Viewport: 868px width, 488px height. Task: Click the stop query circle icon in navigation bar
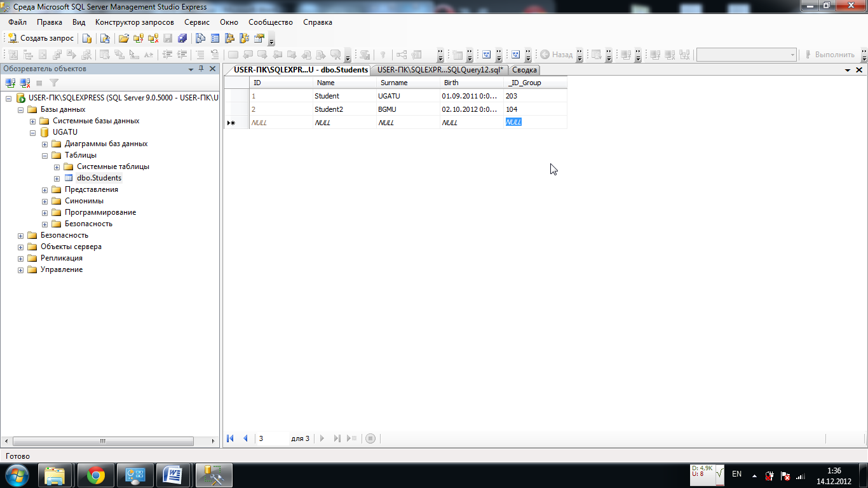[x=371, y=438]
